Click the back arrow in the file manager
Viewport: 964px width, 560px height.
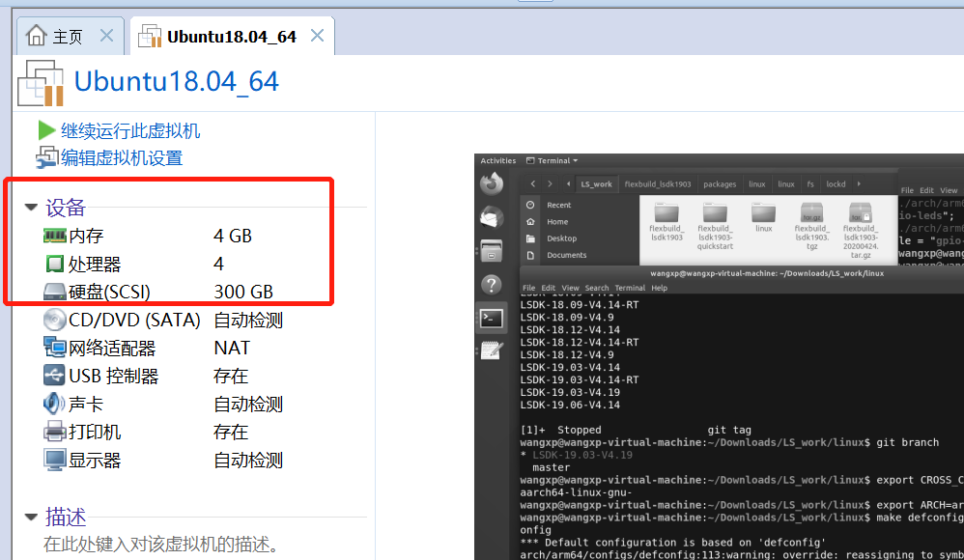coord(533,183)
